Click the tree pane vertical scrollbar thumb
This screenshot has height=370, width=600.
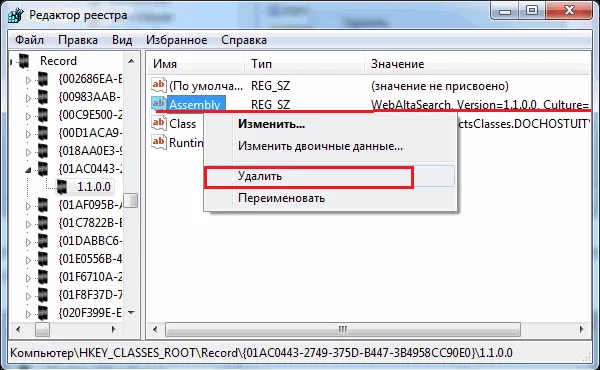click(x=131, y=200)
